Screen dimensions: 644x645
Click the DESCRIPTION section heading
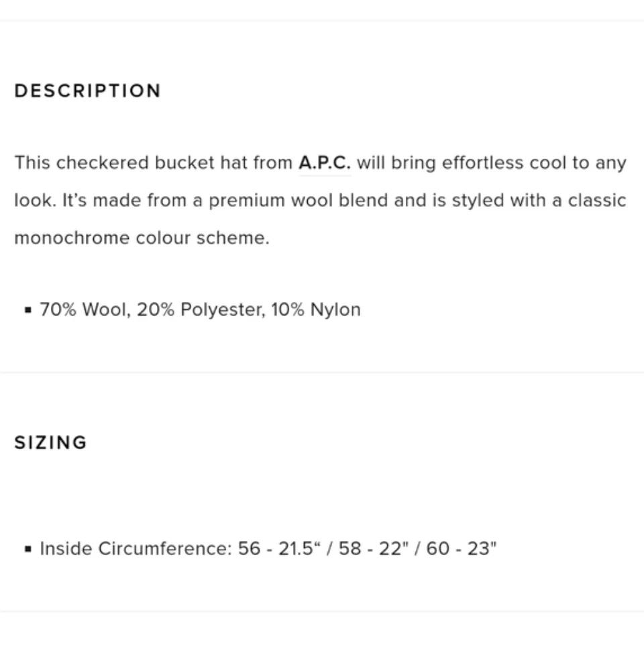coord(88,91)
